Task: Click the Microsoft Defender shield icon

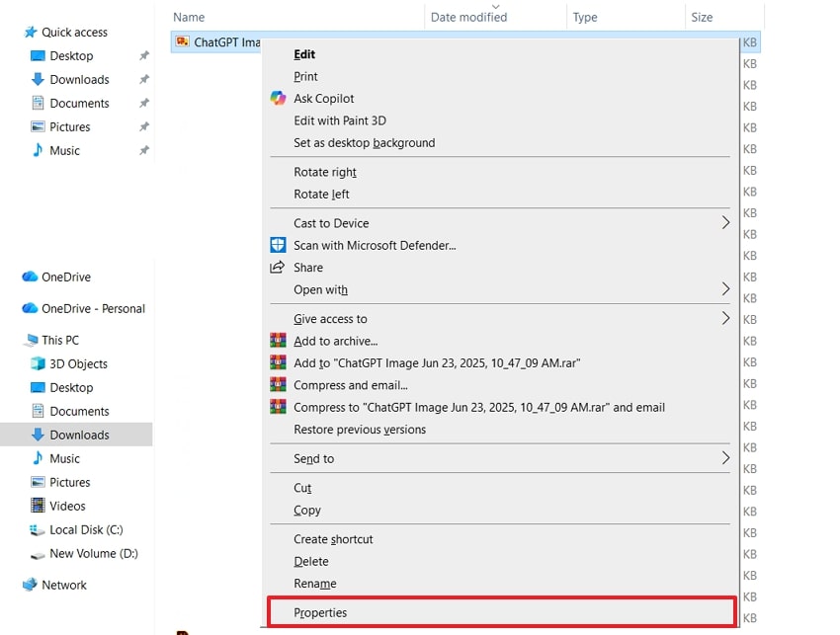Action: pyautogui.click(x=278, y=245)
